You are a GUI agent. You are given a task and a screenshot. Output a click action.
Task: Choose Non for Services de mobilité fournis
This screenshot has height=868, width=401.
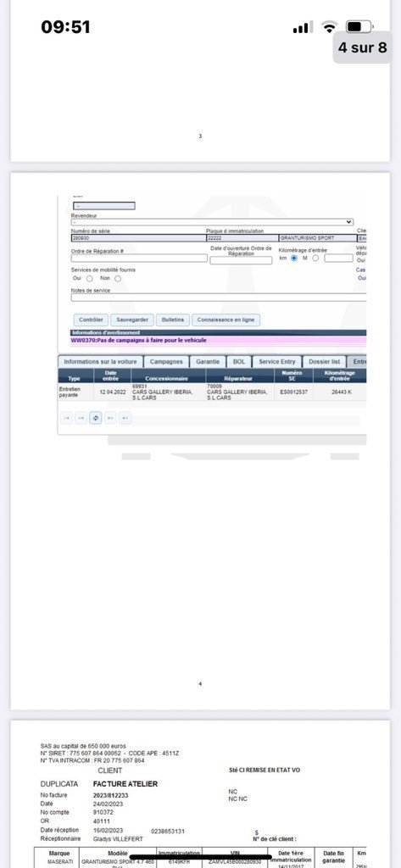pos(118,278)
